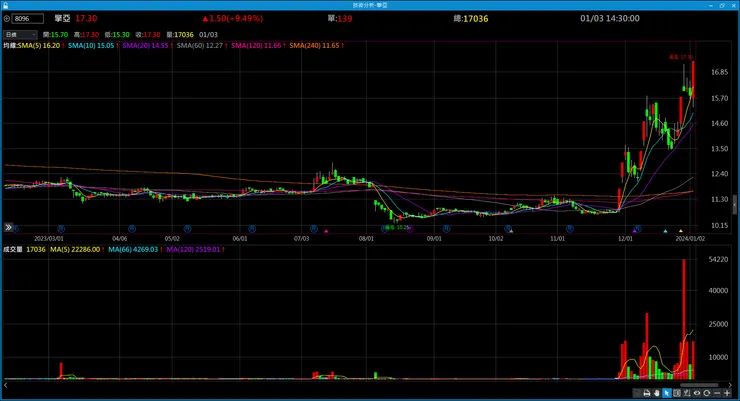Click the white triangle marker near 10/02

point(511,231)
